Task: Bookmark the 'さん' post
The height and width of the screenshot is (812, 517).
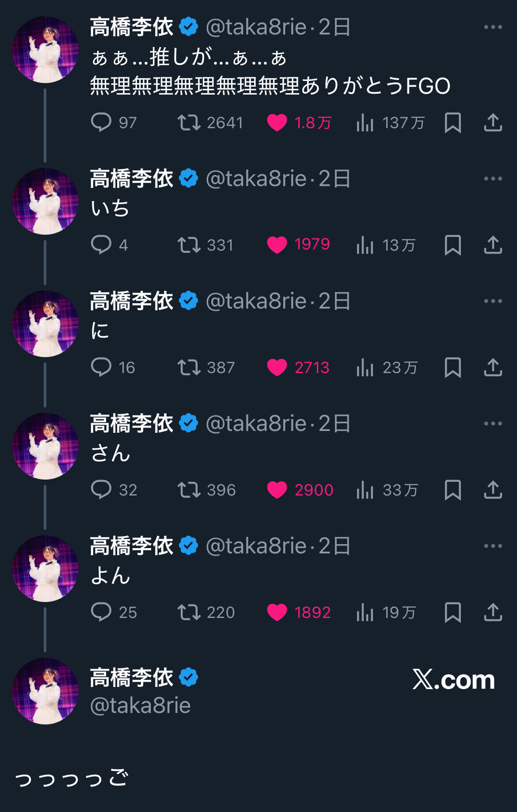Action: click(452, 490)
